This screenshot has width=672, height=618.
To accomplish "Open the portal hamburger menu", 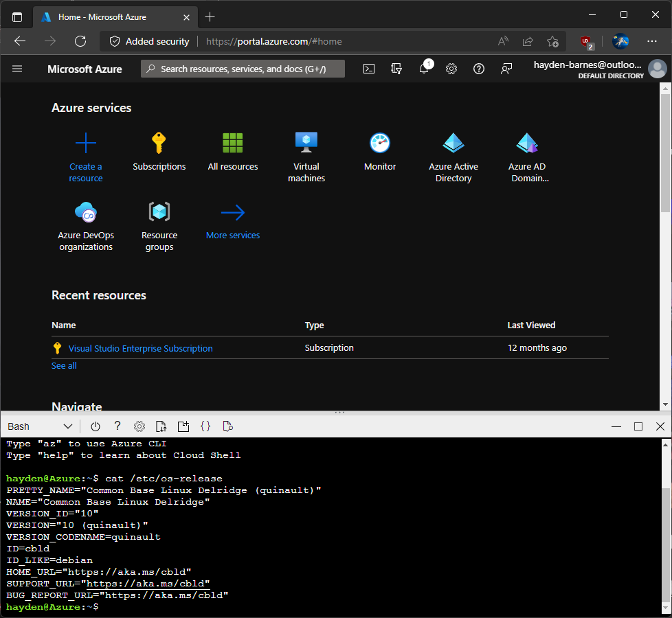I will [x=17, y=69].
